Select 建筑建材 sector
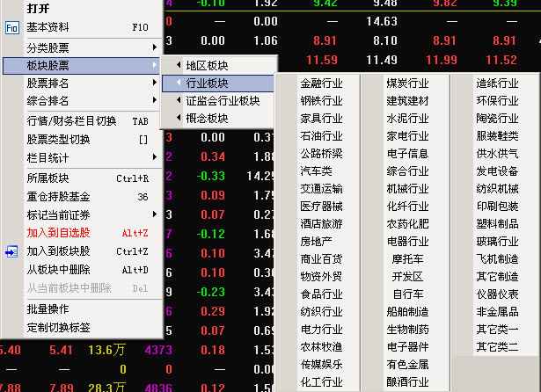 pyautogui.click(x=407, y=101)
